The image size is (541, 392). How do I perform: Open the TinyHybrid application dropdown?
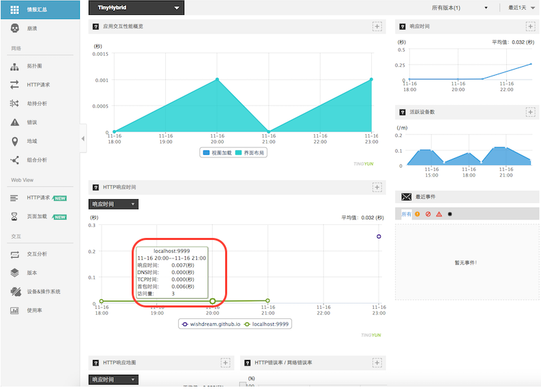click(136, 8)
